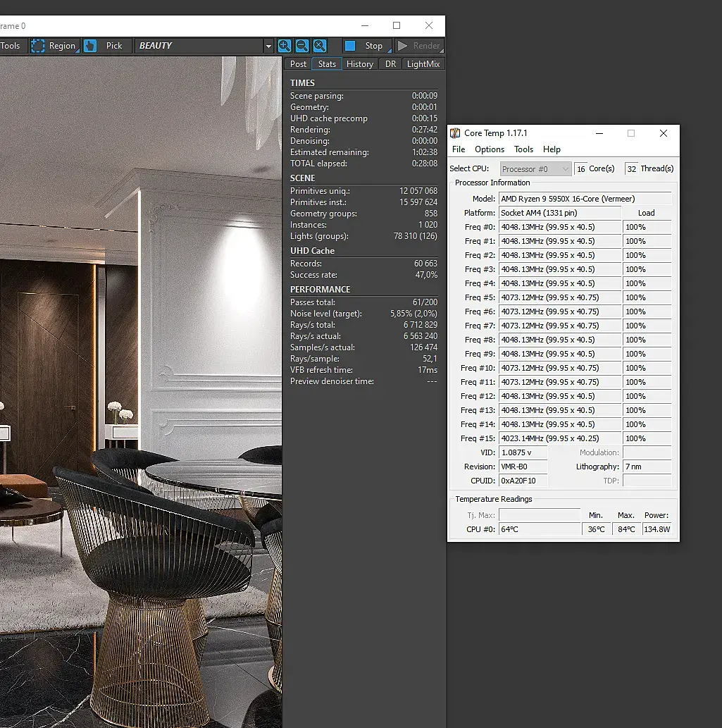Open the Tools menu in Core Temp
Image resolution: width=722 pixels, height=728 pixels.
click(523, 149)
